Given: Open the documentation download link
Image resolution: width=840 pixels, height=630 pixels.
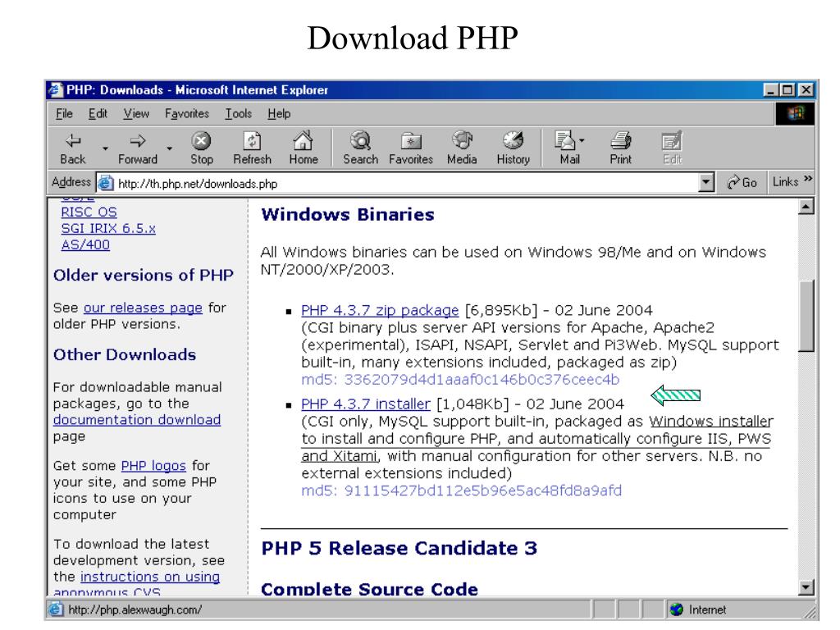Looking at the screenshot, I should click(x=137, y=419).
